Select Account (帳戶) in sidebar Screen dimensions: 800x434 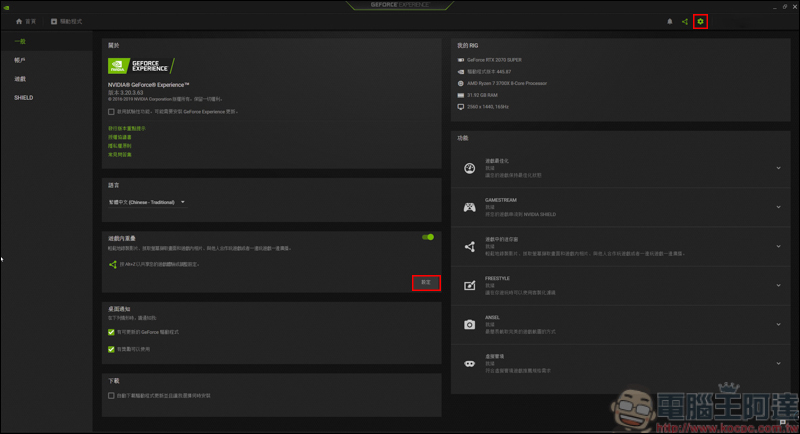(x=46, y=60)
